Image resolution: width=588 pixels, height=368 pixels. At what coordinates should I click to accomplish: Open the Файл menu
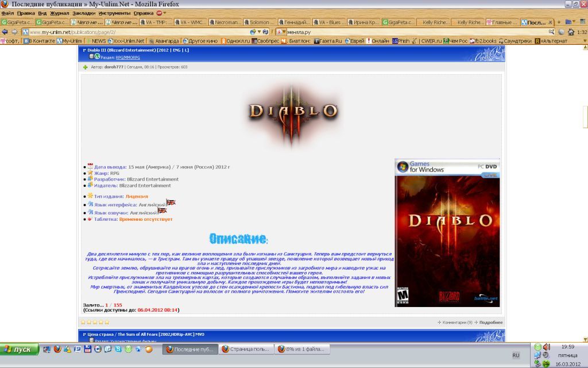(x=7, y=13)
